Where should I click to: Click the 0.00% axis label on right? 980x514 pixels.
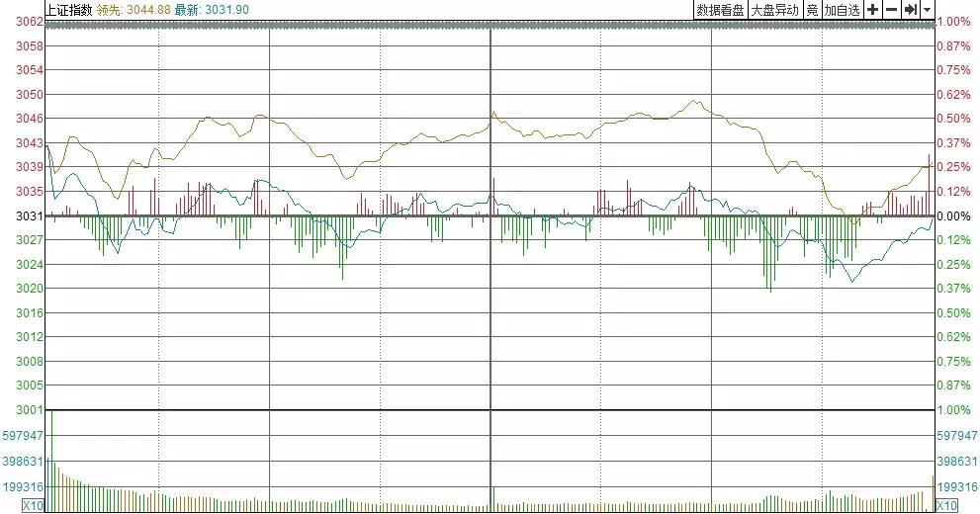click(x=953, y=216)
